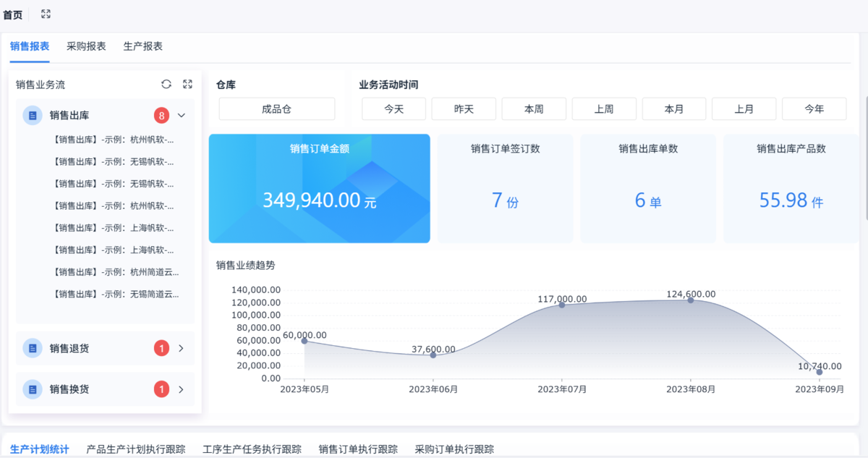Open the 采购报表 tab
Screen dimensions: 868x458
[86, 46]
